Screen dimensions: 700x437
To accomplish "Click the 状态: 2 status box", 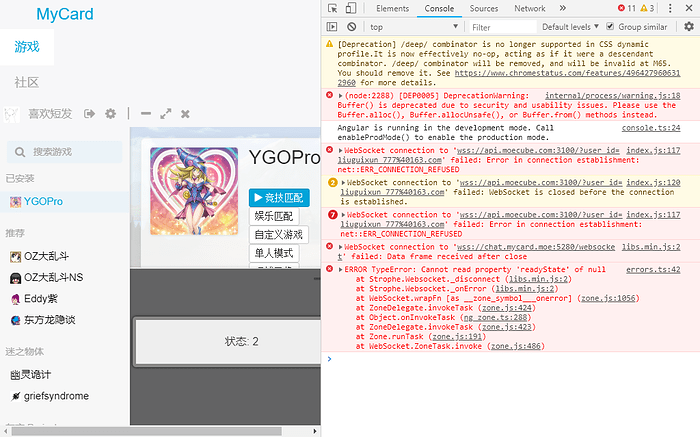I will click(228, 341).
